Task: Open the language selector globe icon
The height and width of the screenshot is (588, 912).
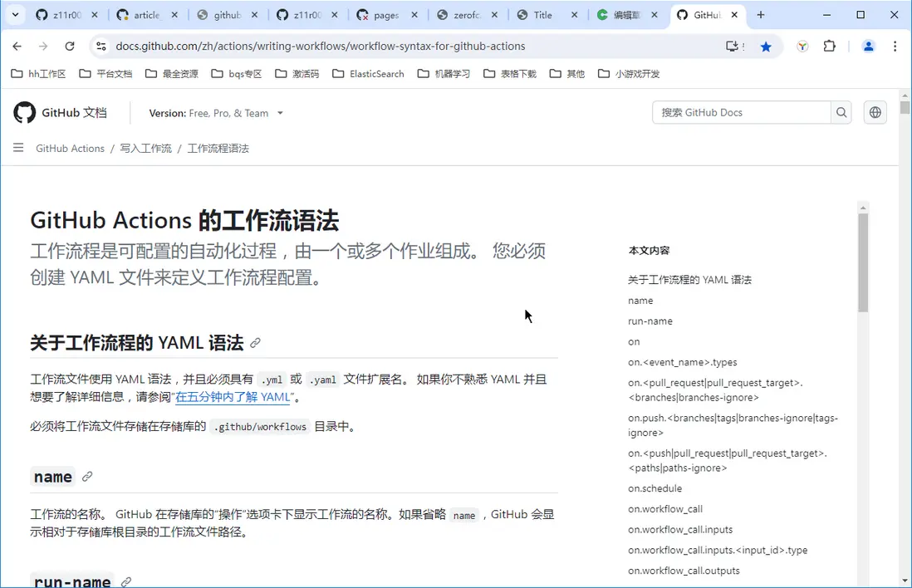Action: click(x=875, y=112)
